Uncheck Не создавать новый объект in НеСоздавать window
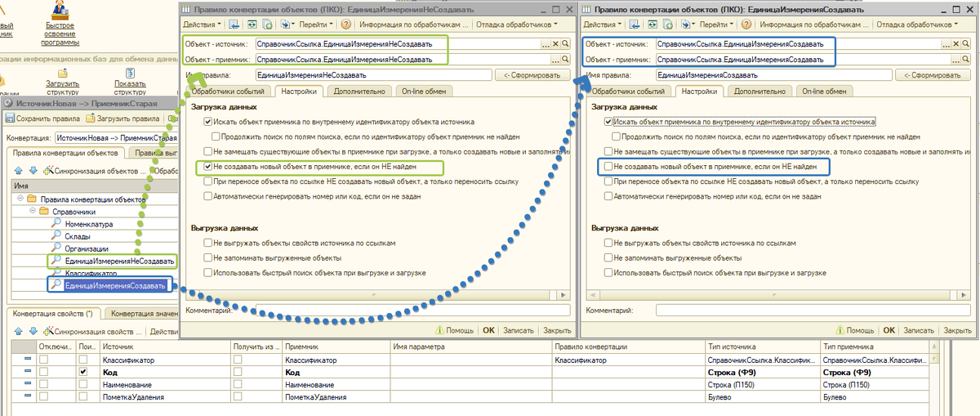This screenshot has width=980, height=416. coord(209,167)
